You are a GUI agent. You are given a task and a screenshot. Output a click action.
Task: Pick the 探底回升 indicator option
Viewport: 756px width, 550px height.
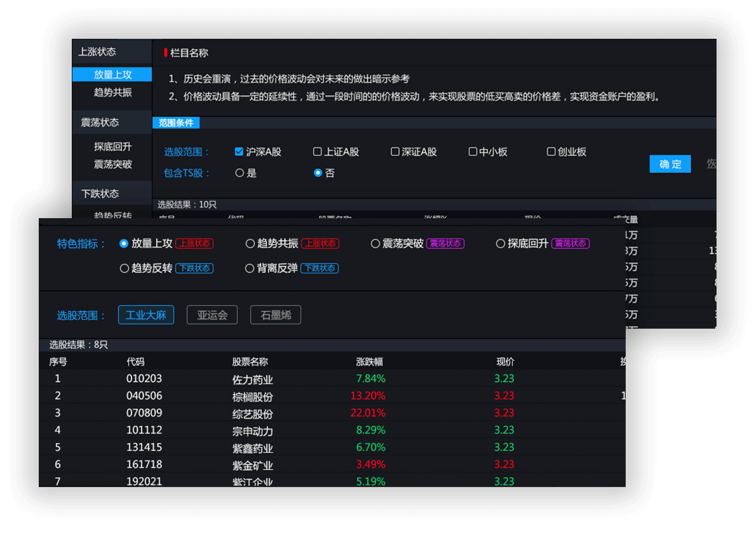click(501, 244)
